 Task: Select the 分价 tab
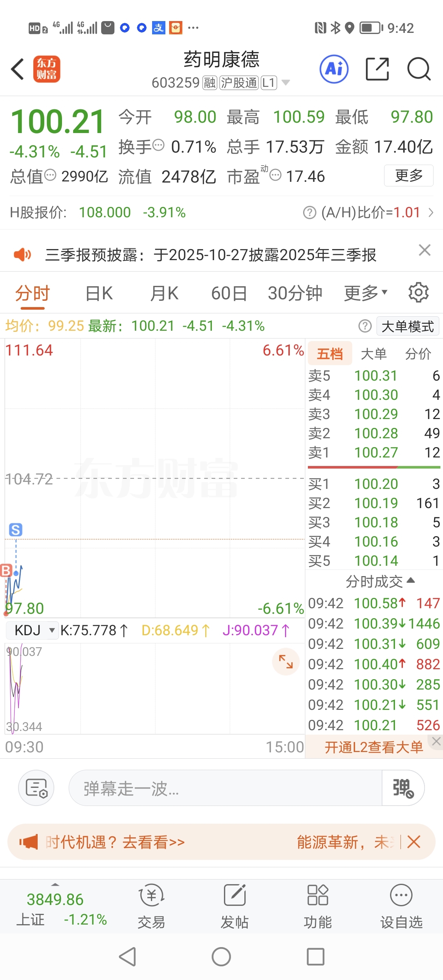[x=418, y=354]
